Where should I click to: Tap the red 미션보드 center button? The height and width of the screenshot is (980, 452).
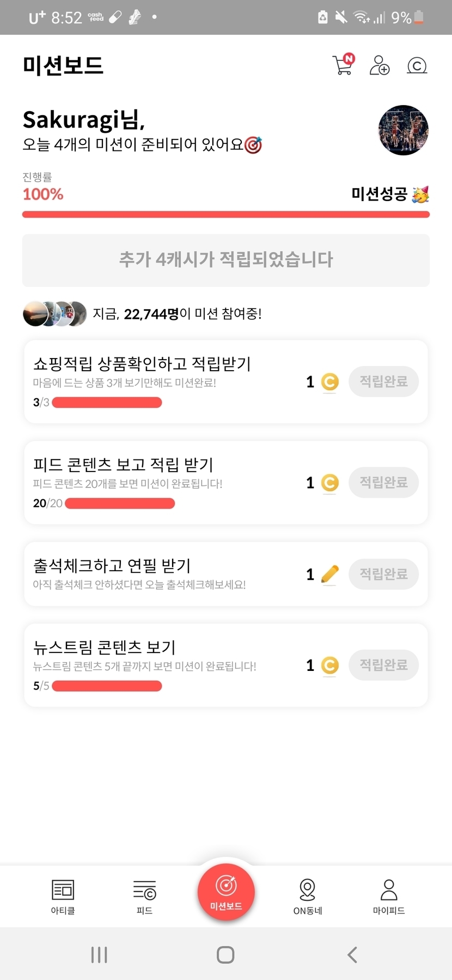tap(226, 892)
